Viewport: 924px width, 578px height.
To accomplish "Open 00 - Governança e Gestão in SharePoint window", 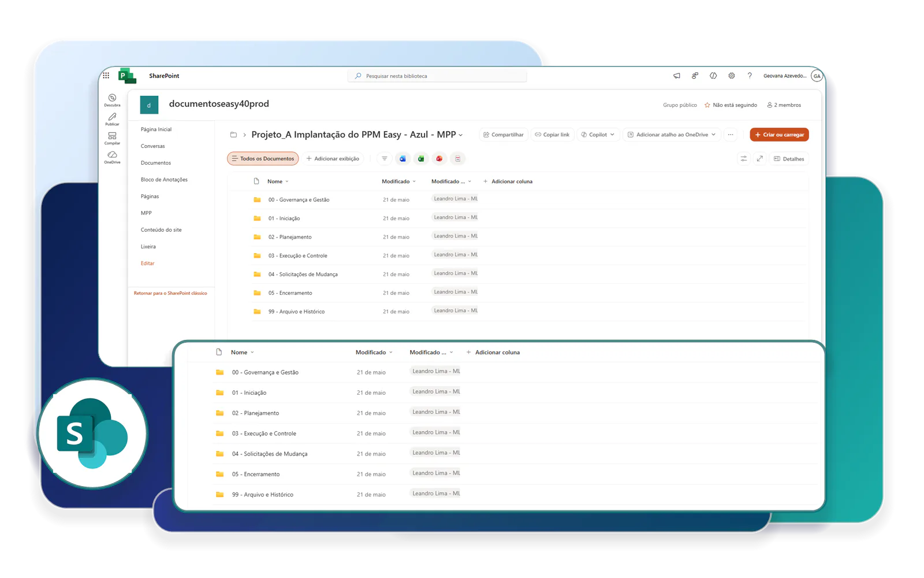I will click(299, 200).
